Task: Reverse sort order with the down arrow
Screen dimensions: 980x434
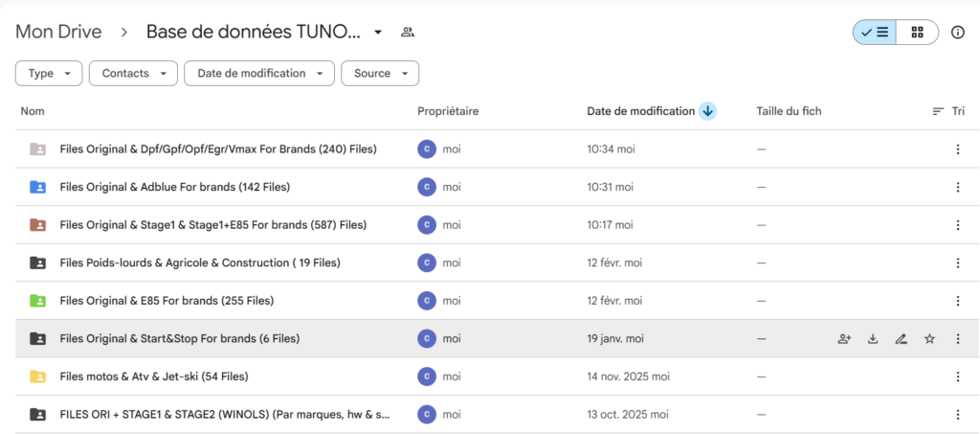Action: click(707, 111)
